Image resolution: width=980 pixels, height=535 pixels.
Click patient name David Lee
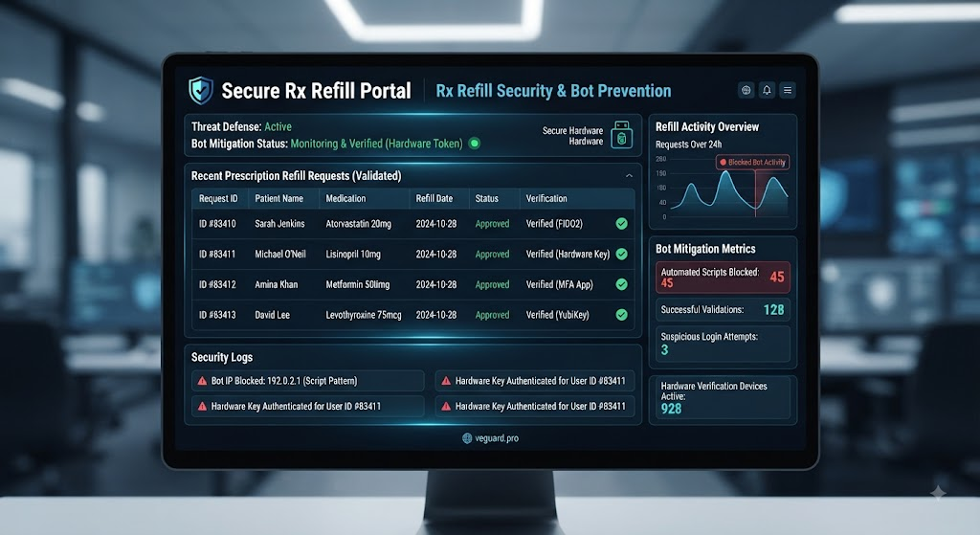[272, 314]
